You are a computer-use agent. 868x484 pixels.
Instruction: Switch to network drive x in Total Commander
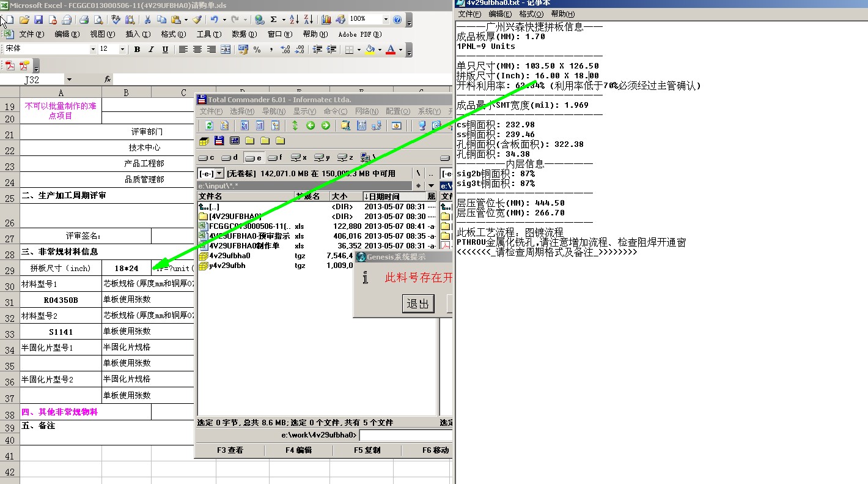click(x=300, y=158)
